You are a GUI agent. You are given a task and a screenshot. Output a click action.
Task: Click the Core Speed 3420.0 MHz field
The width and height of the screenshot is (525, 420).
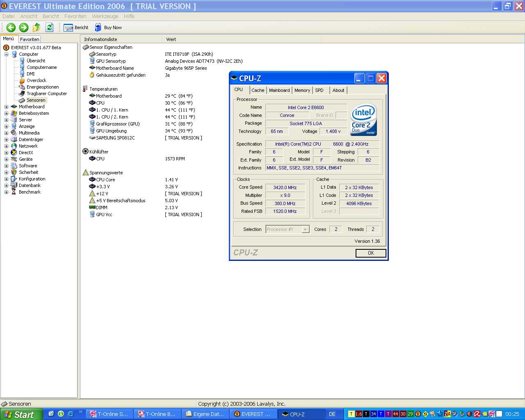285,187
